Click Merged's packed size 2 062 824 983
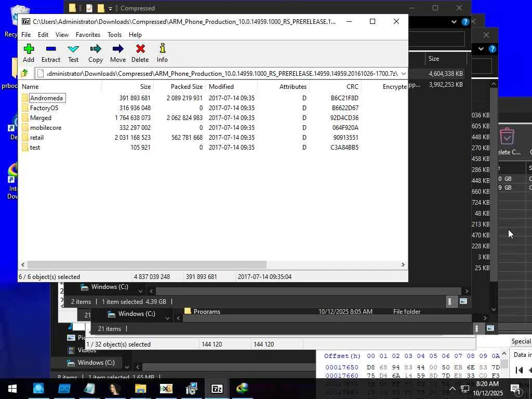This screenshot has width=532, height=399. (x=184, y=118)
